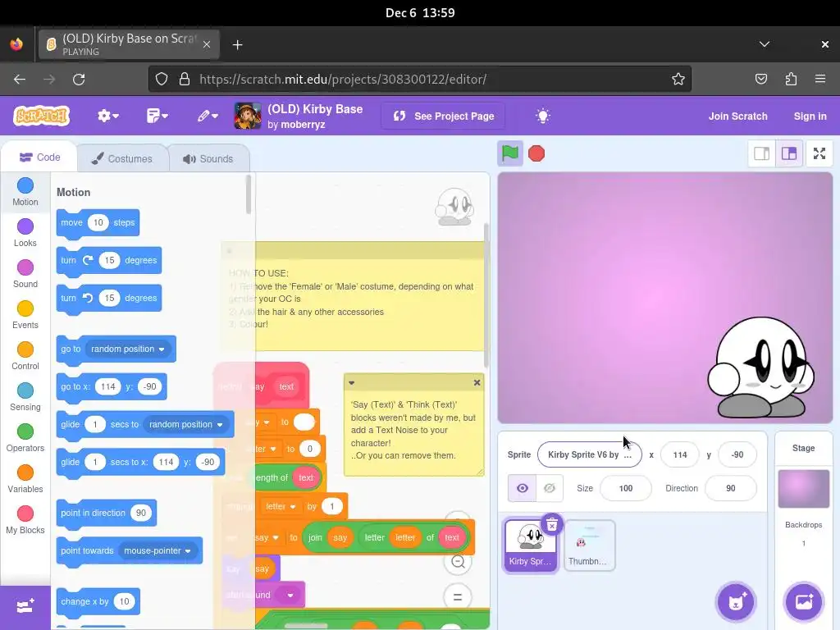Bookmark this page with star icon
The height and width of the screenshot is (630, 840).
pyautogui.click(x=678, y=80)
